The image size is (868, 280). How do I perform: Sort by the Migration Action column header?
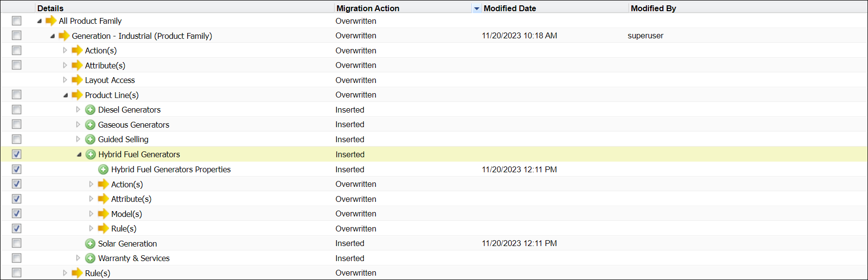click(x=368, y=8)
